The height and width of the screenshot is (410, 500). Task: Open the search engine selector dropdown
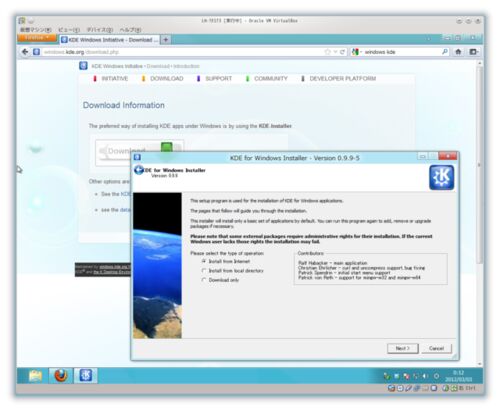pos(356,52)
